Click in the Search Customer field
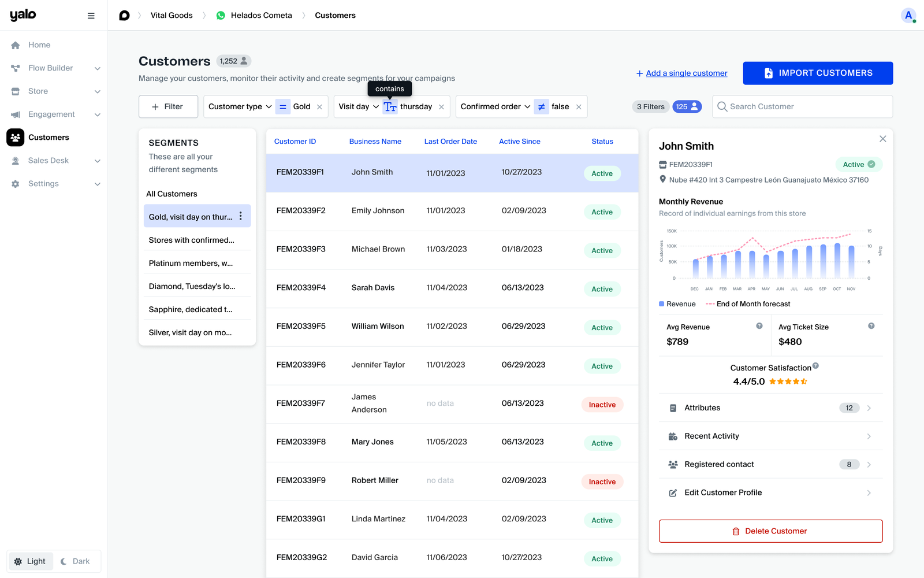The width and height of the screenshot is (924, 578). click(x=803, y=107)
